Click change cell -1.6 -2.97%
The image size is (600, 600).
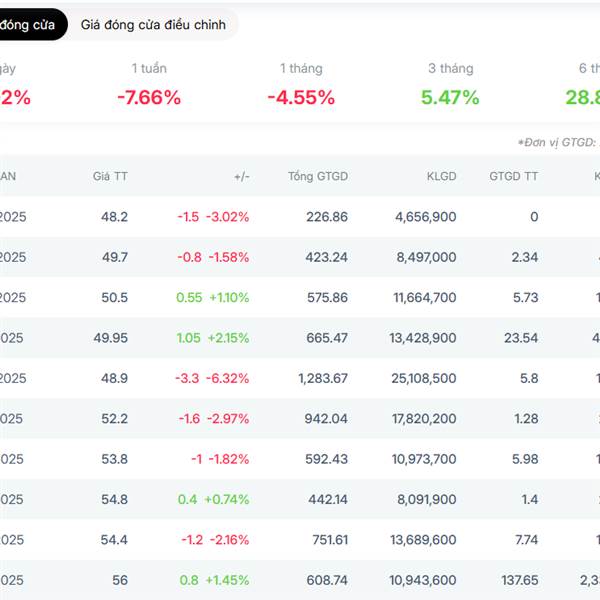214,419
